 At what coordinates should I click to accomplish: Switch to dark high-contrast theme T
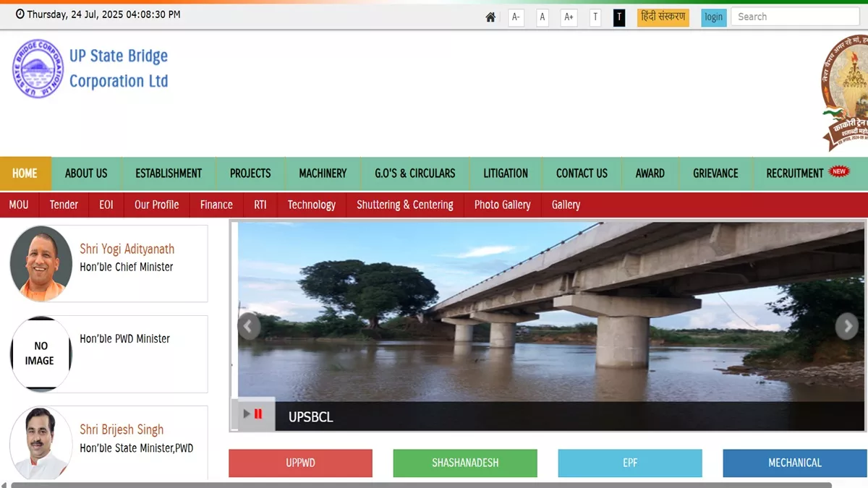click(619, 17)
